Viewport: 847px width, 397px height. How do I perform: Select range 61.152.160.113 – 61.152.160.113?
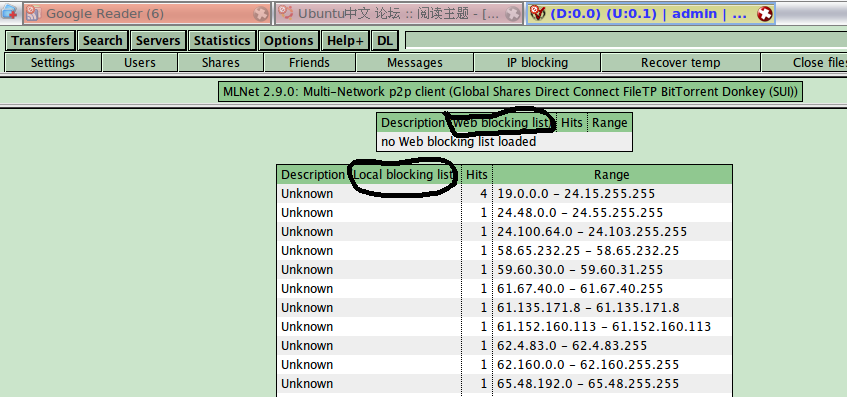[x=604, y=326]
